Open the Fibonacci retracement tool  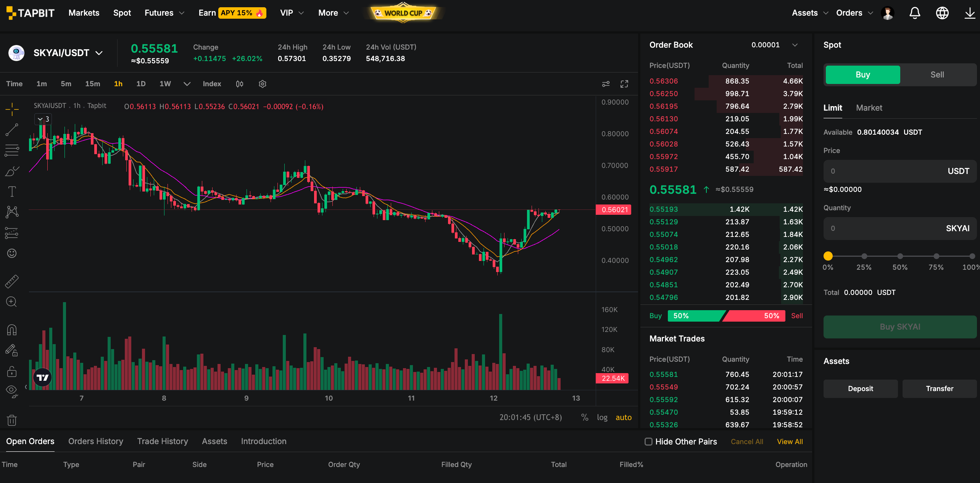(x=12, y=150)
